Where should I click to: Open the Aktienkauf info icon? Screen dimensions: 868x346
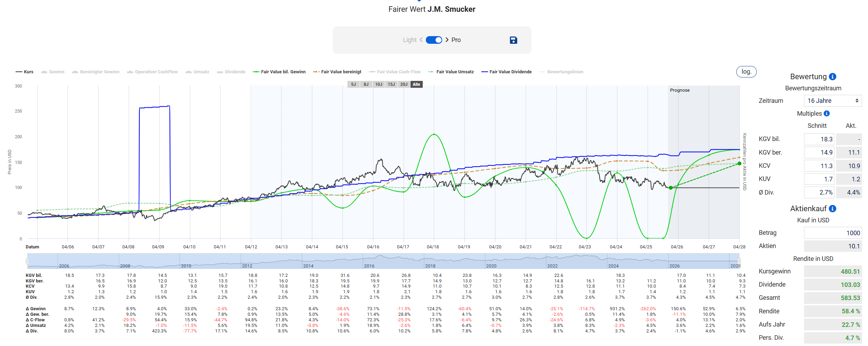coord(833,209)
